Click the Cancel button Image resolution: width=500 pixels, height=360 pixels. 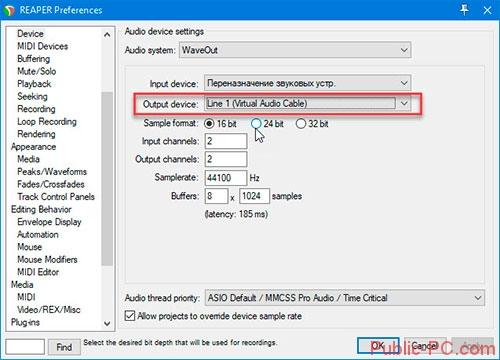coord(424,346)
